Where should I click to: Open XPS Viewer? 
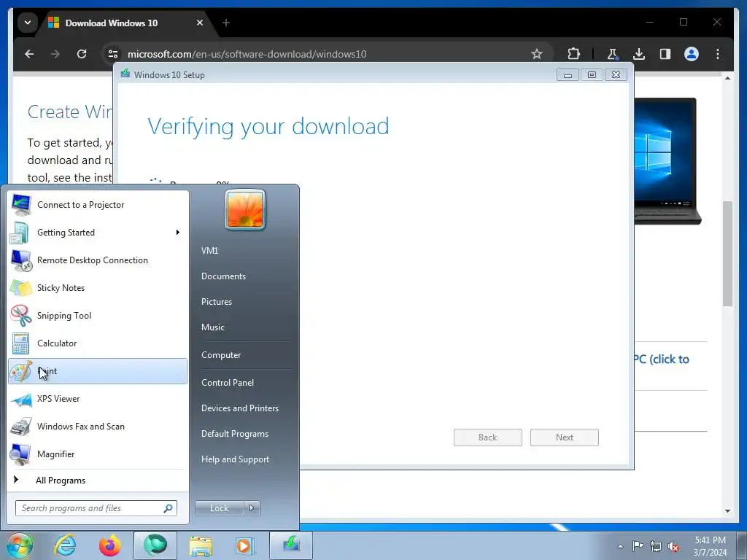point(98,399)
